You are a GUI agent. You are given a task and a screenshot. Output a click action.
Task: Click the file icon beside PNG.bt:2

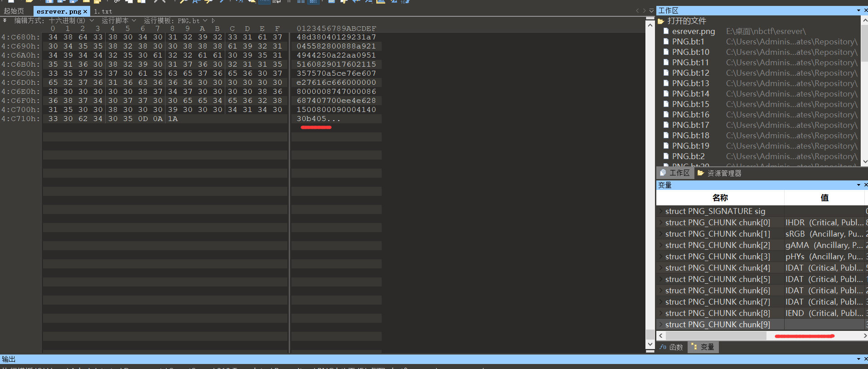click(666, 156)
